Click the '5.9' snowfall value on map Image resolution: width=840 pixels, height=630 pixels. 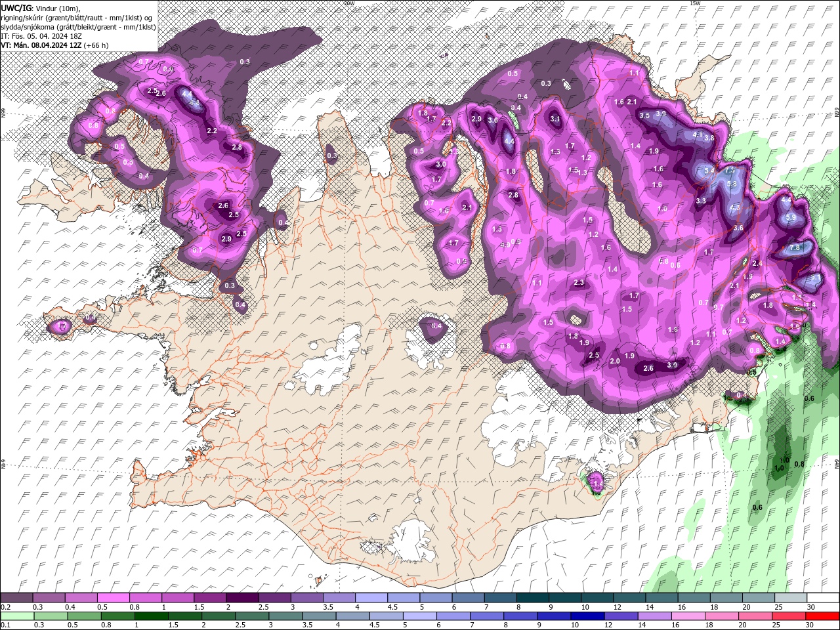pos(791,217)
